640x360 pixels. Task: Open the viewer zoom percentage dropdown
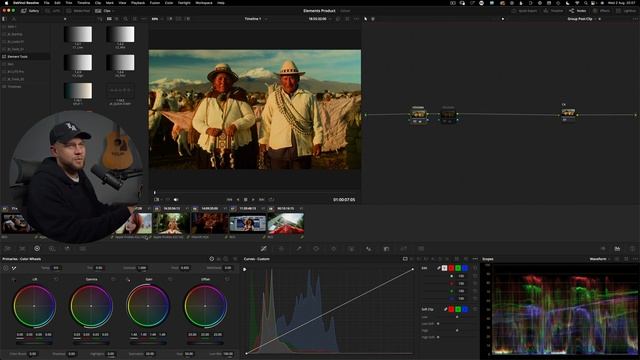tap(156, 19)
